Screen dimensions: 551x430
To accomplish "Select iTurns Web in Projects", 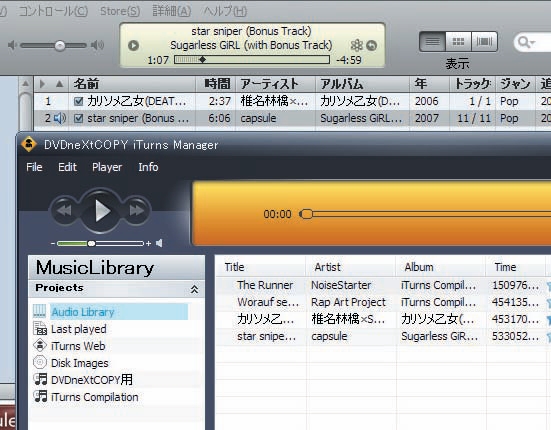I will tap(78, 346).
